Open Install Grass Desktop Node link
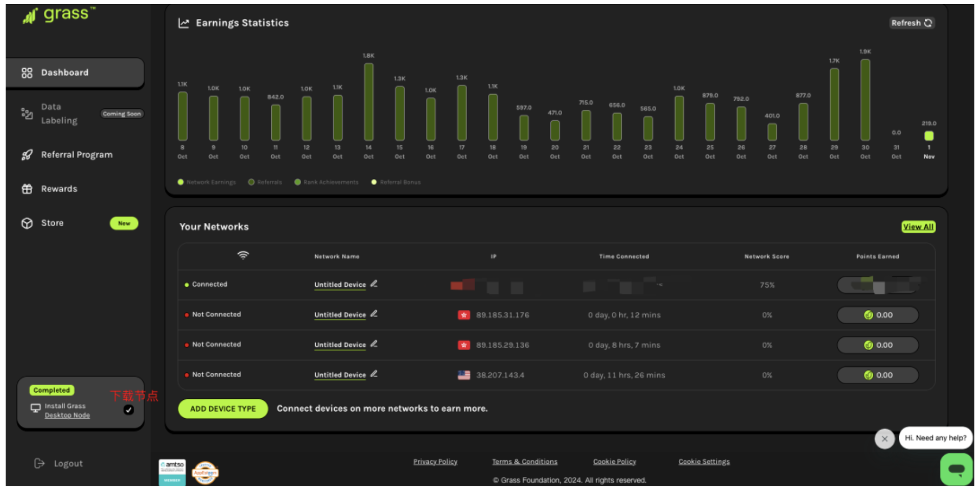 [x=67, y=411]
